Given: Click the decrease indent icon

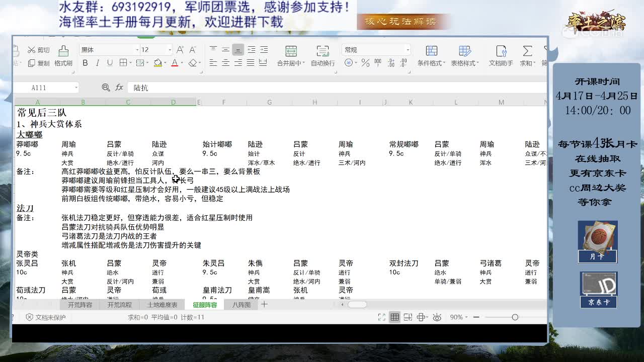Looking at the screenshot, I should tap(251, 50).
